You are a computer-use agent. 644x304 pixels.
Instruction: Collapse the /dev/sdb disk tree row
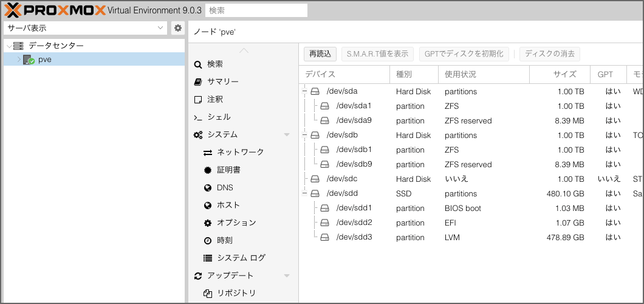(x=305, y=136)
